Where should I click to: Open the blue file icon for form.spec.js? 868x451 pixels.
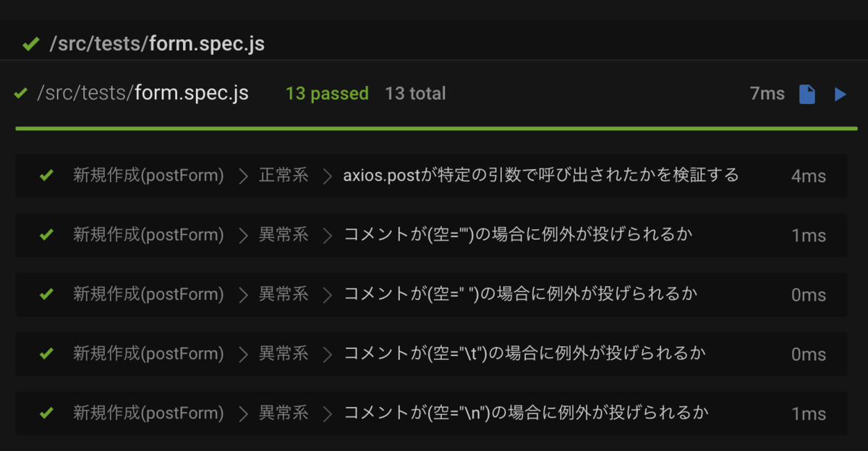coord(807,94)
